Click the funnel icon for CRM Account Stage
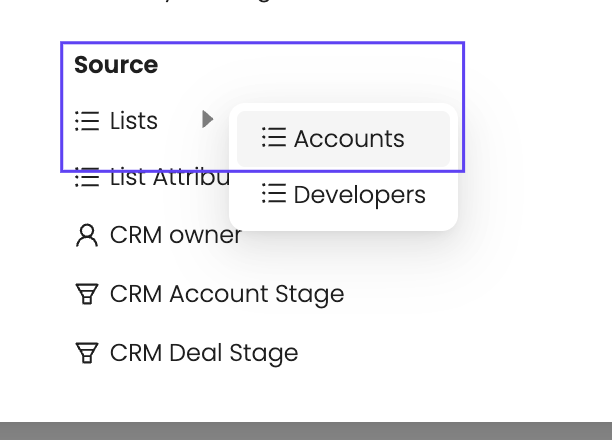The width and height of the screenshot is (612, 440). 87,294
